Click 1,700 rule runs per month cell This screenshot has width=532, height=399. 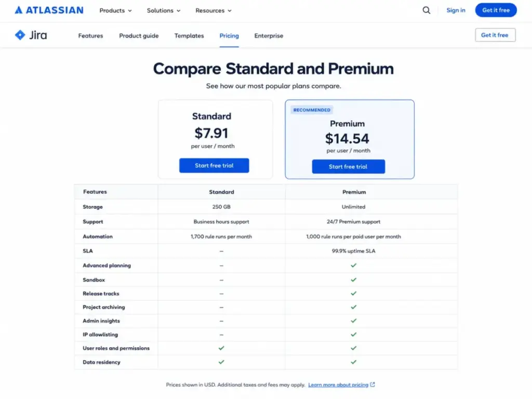(221, 236)
